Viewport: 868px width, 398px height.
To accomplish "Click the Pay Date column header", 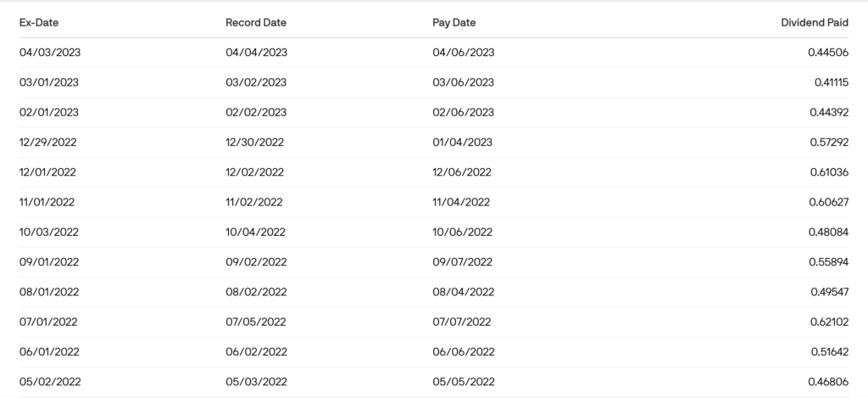I will pyautogui.click(x=455, y=22).
